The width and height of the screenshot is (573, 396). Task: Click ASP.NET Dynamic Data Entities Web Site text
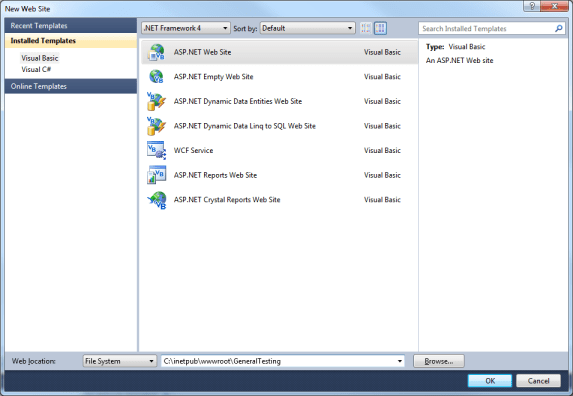(238, 101)
